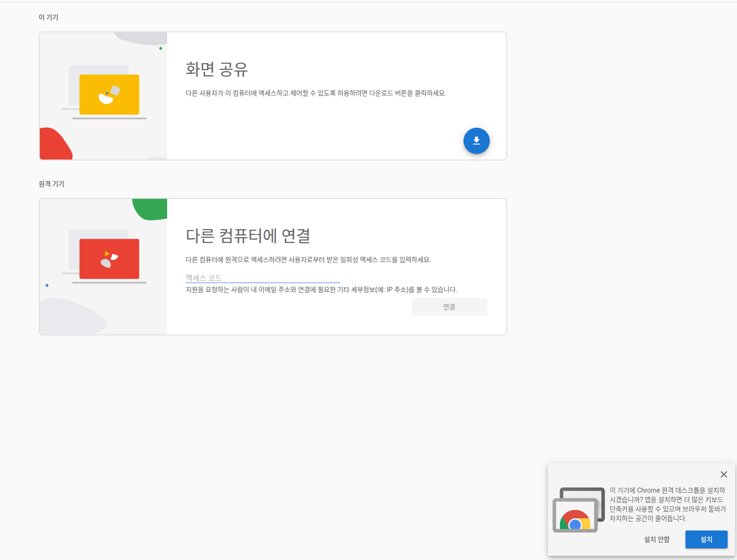The width and height of the screenshot is (737, 560).
Task: Decline with the 설치 안함 button
Action: pos(656,539)
